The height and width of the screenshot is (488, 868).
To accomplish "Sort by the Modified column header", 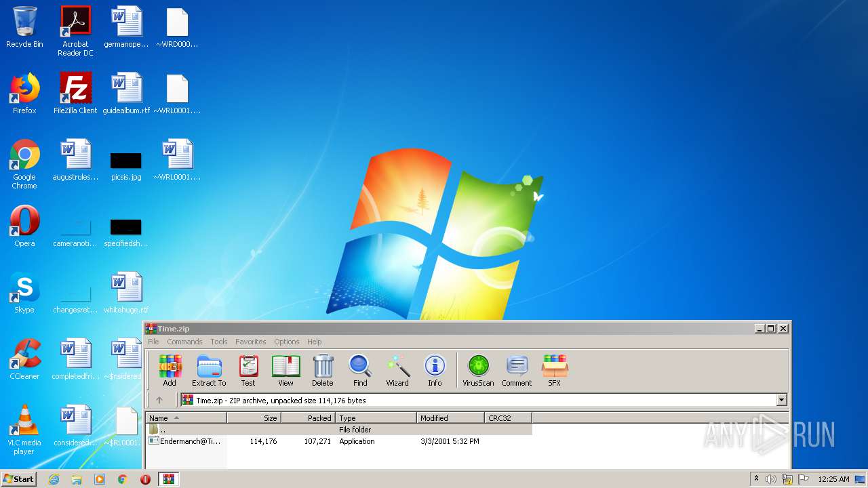I will (451, 418).
